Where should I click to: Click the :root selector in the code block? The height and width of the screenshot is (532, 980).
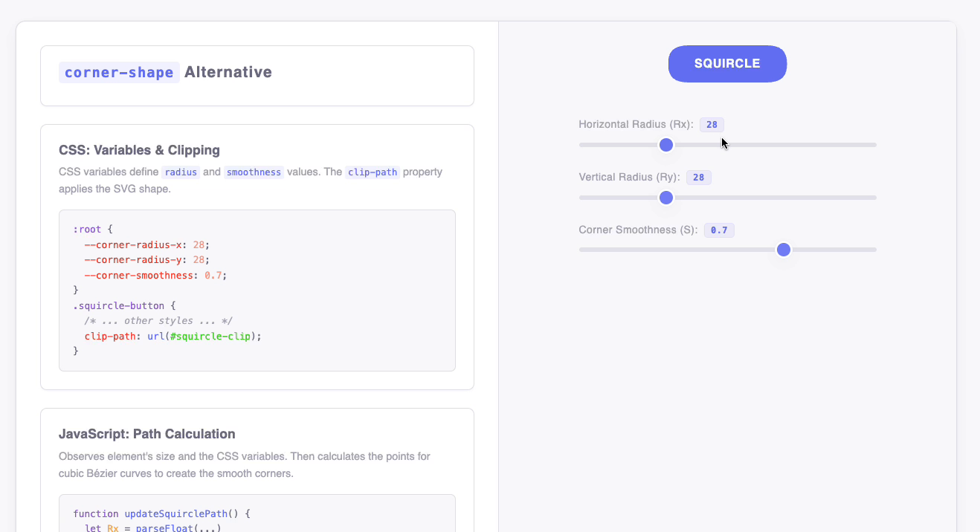(85, 229)
